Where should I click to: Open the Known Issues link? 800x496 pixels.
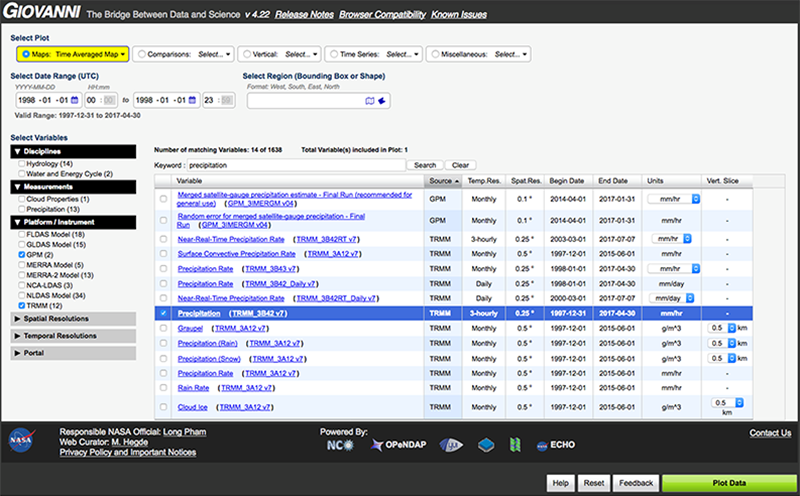pyautogui.click(x=459, y=15)
